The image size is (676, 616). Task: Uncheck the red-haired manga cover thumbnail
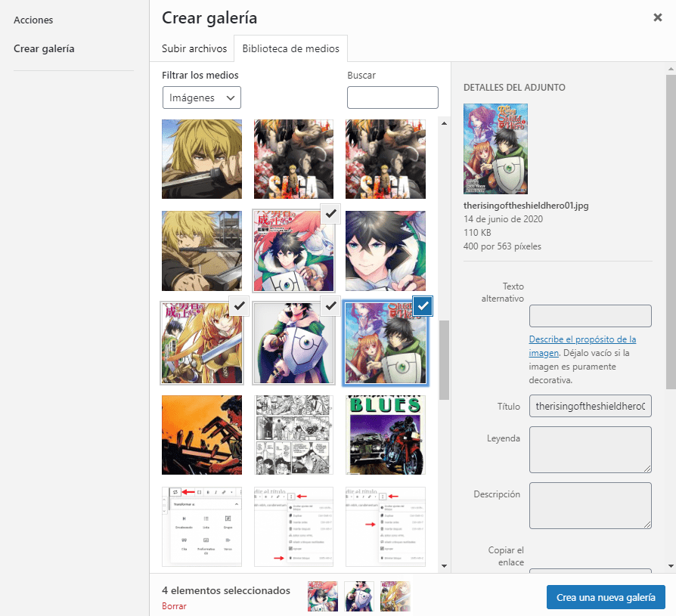click(x=330, y=214)
